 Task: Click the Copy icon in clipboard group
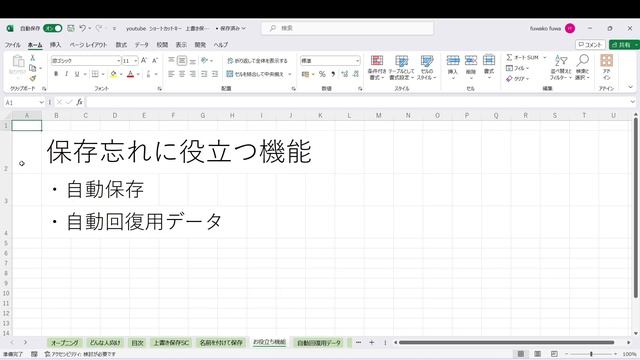click(33, 68)
